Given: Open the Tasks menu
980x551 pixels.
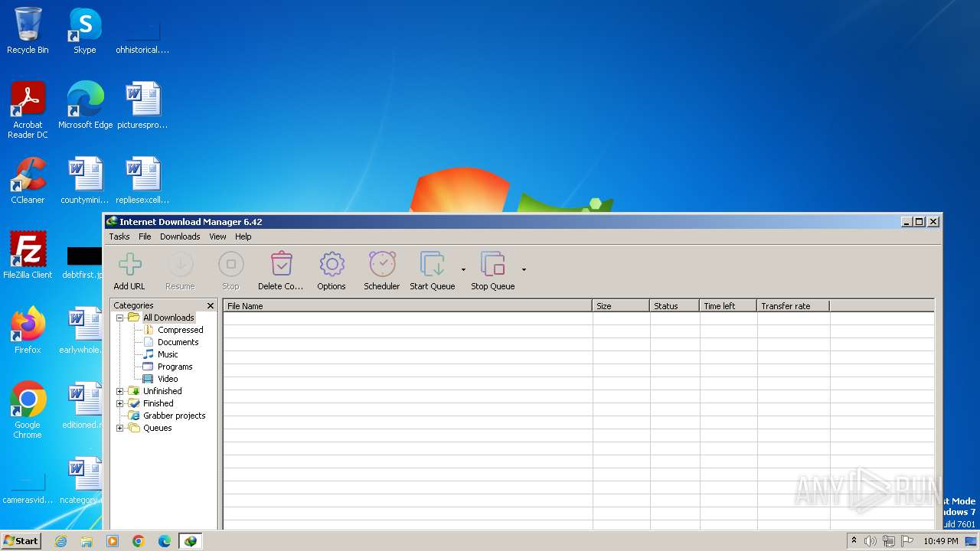Looking at the screenshot, I should point(119,236).
